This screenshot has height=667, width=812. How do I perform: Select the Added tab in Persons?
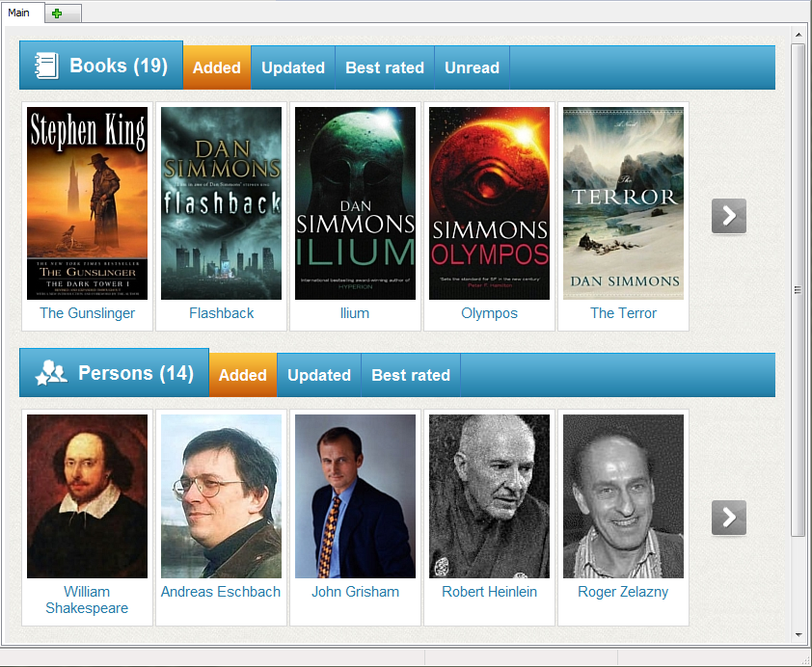(x=243, y=375)
